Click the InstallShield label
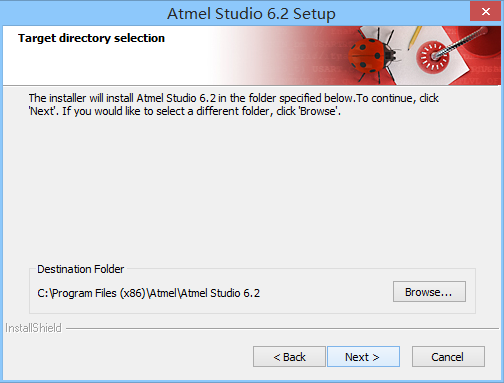504x383 pixels. (x=33, y=328)
